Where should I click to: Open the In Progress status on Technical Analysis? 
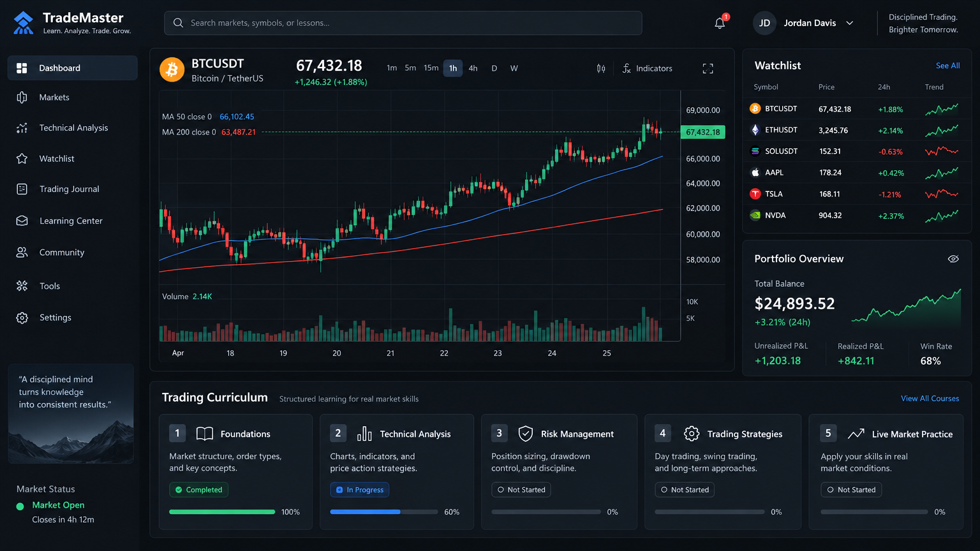click(x=359, y=490)
